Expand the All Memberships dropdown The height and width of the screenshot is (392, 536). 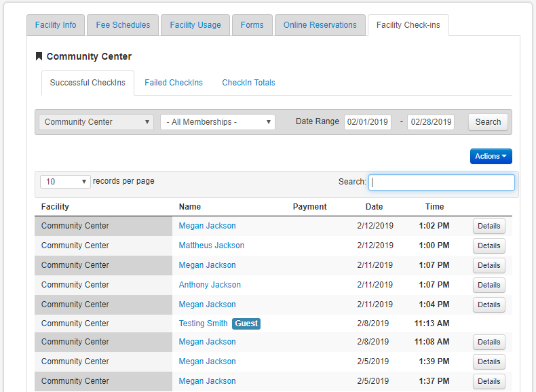[217, 122]
